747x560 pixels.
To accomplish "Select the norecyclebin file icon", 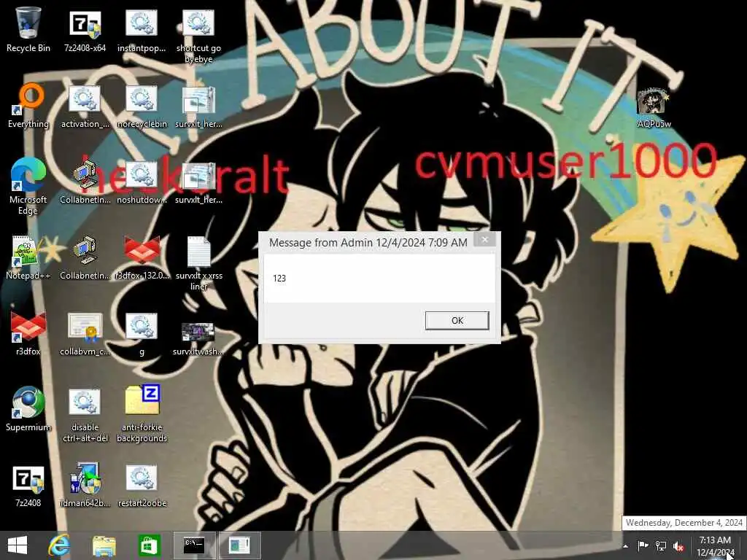I will [142, 107].
